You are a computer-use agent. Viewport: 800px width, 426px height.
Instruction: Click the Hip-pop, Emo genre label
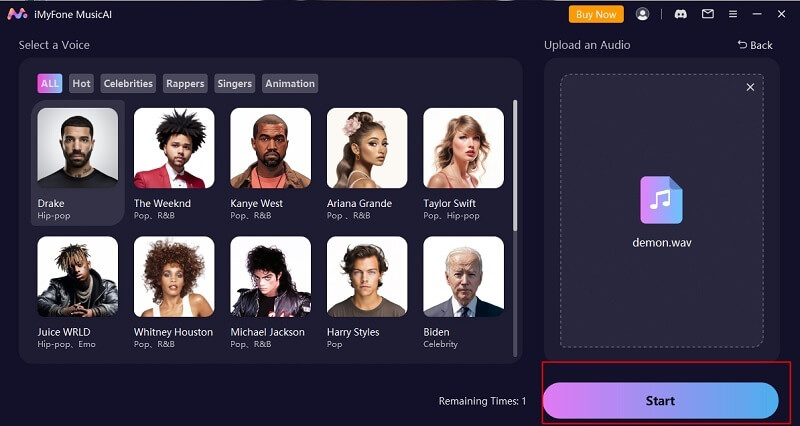click(x=66, y=344)
